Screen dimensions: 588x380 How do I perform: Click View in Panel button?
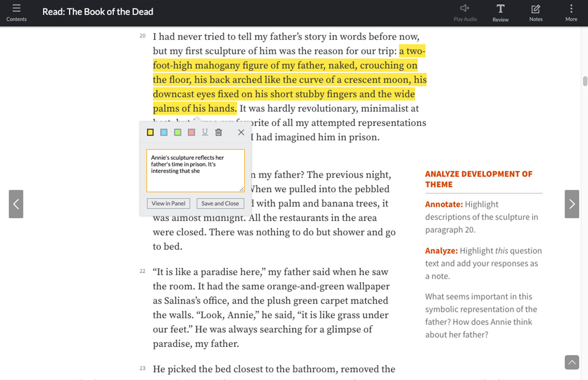click(168, 203)
